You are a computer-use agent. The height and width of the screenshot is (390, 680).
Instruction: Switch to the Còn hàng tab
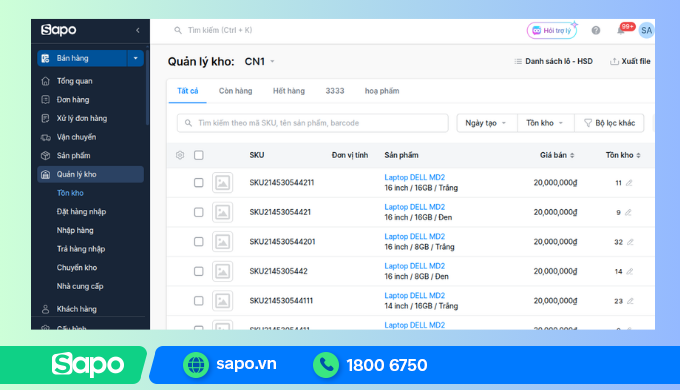235,91
